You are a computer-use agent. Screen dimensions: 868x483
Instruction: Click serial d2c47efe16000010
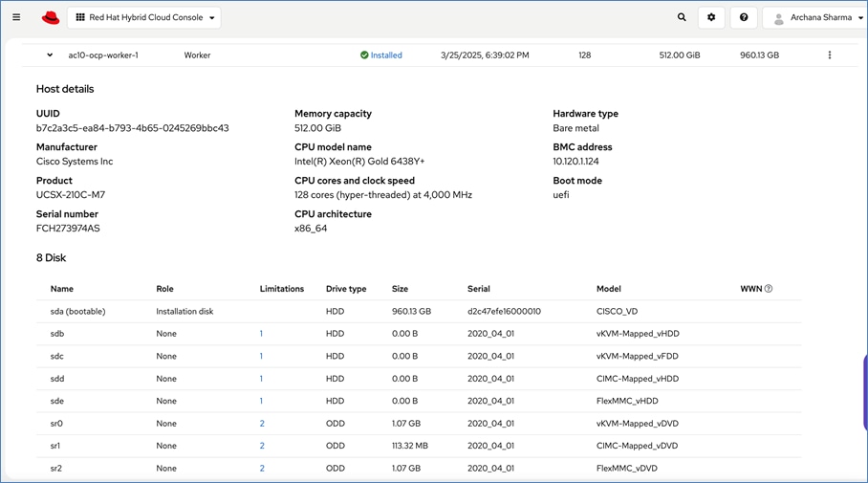click(505, 311)
